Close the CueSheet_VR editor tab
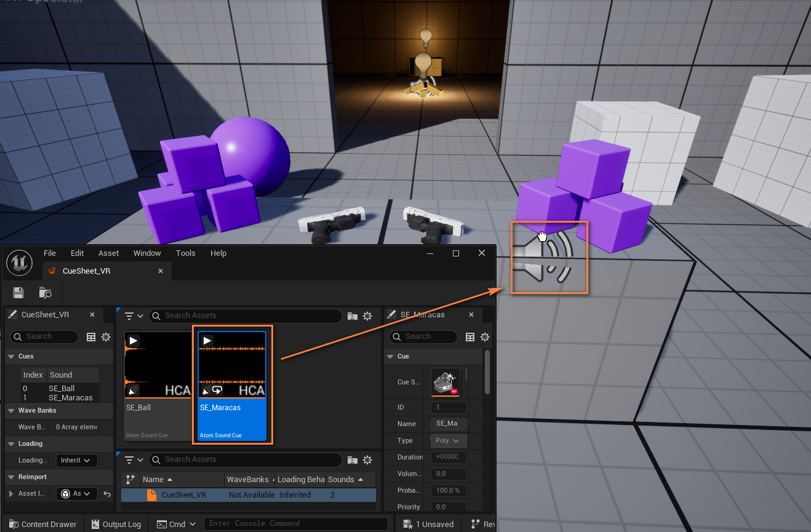Image resolution: width=811 pixels, height=532 pixels. click(x=161, y=271)
